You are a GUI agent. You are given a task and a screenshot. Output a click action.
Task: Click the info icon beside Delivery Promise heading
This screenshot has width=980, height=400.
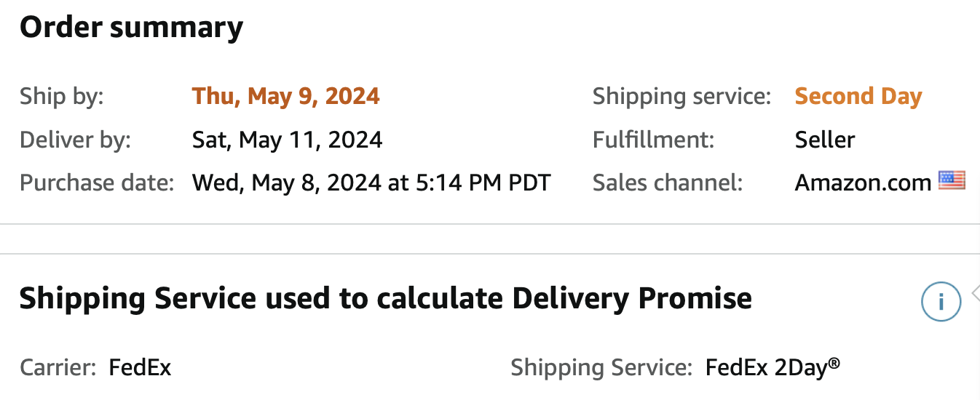point(941,301)
